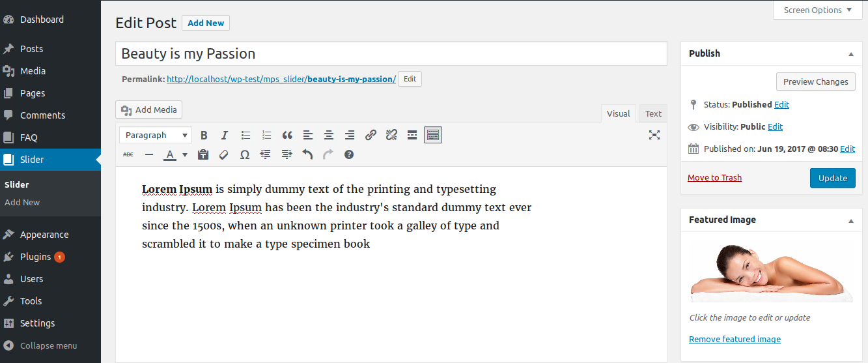Toggle bold formatting in editor toolbar
This screenshot has height=363, width=868.
204,135
